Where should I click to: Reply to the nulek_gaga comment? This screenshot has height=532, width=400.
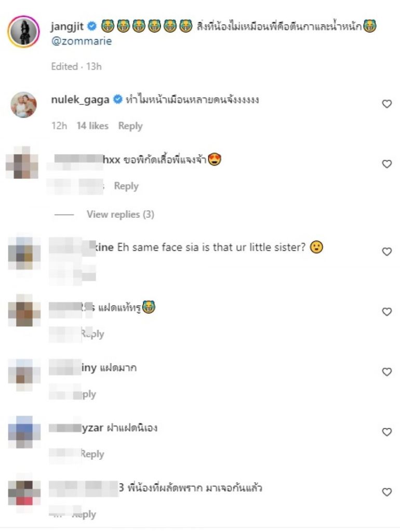[x=130, y=126]
